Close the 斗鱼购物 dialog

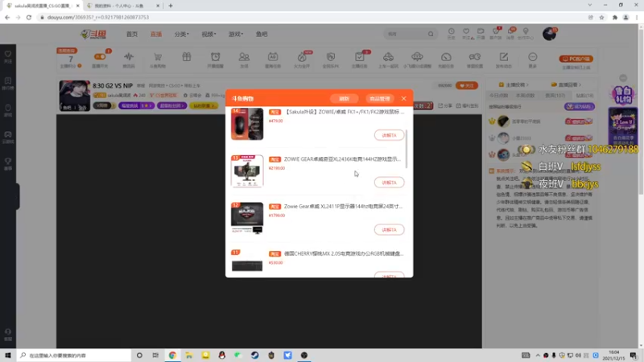coord(404,98)
